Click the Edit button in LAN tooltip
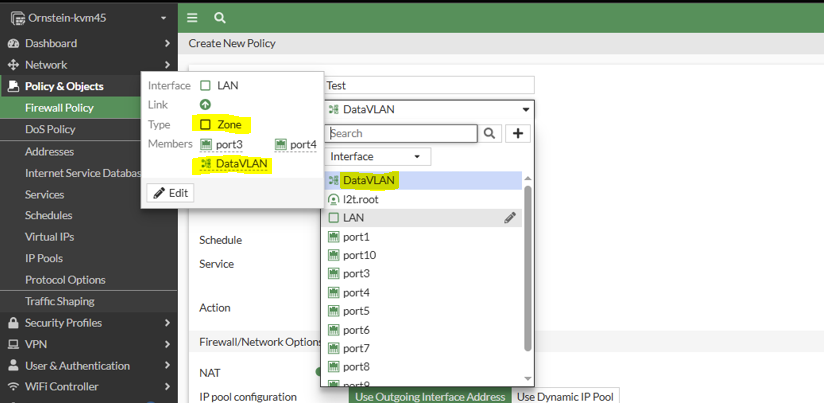The height and width of the screenshot is (403, 824). click(170, 193)
